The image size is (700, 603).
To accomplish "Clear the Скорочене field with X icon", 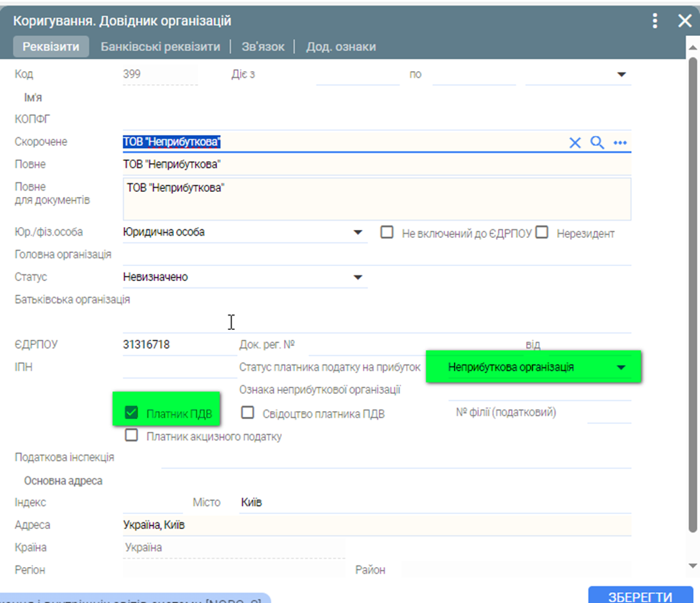I will click(x=575, y=142).
